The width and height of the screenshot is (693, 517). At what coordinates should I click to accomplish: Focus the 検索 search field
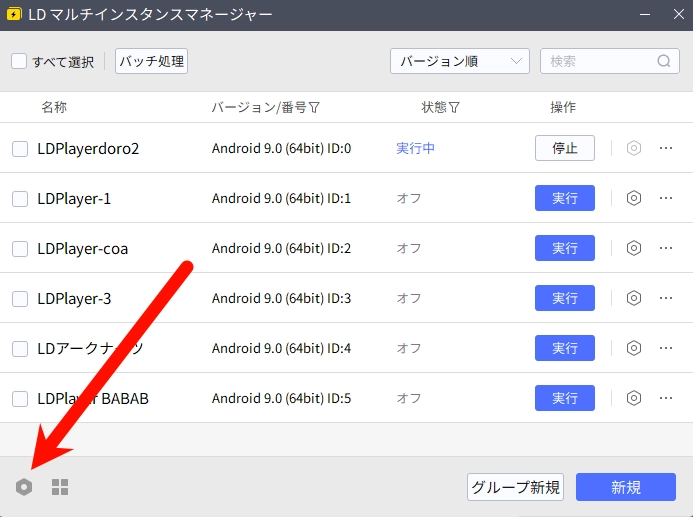point(600,61)
